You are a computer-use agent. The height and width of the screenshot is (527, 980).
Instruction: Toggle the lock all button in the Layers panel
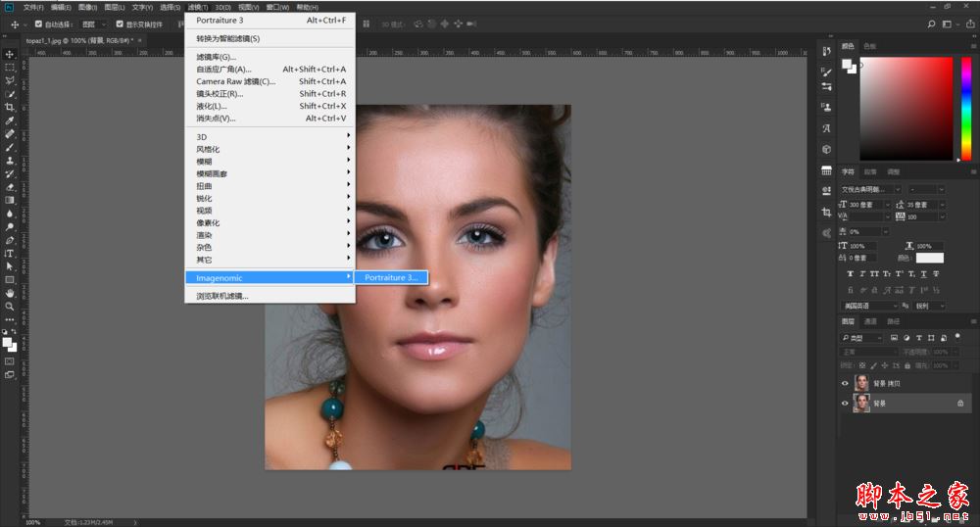coord(906,365)
